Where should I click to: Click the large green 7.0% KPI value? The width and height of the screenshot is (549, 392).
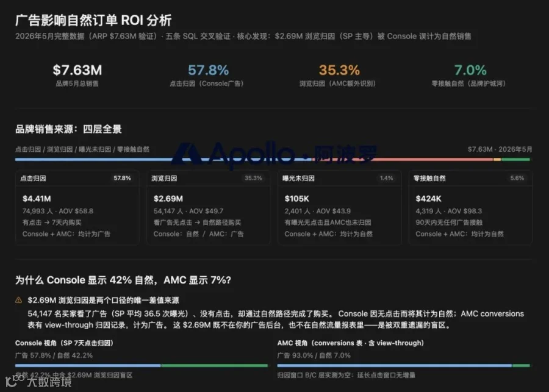point(470,70)
